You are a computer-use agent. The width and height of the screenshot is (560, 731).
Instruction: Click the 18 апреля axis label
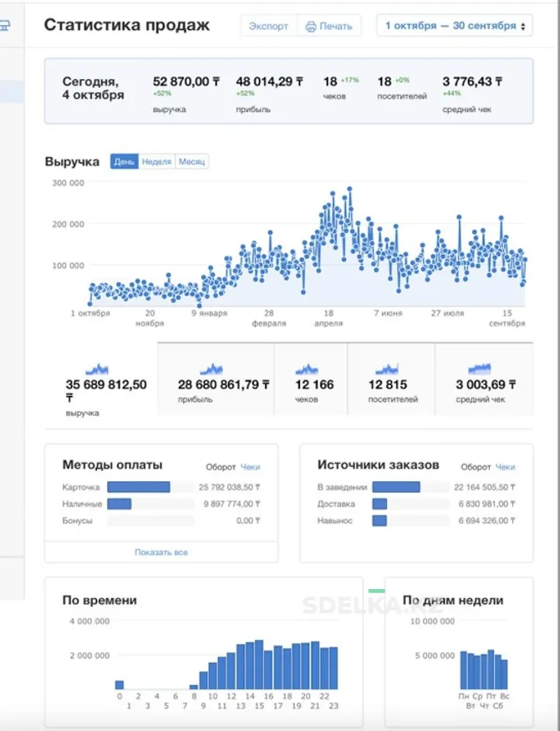[328, 318]
